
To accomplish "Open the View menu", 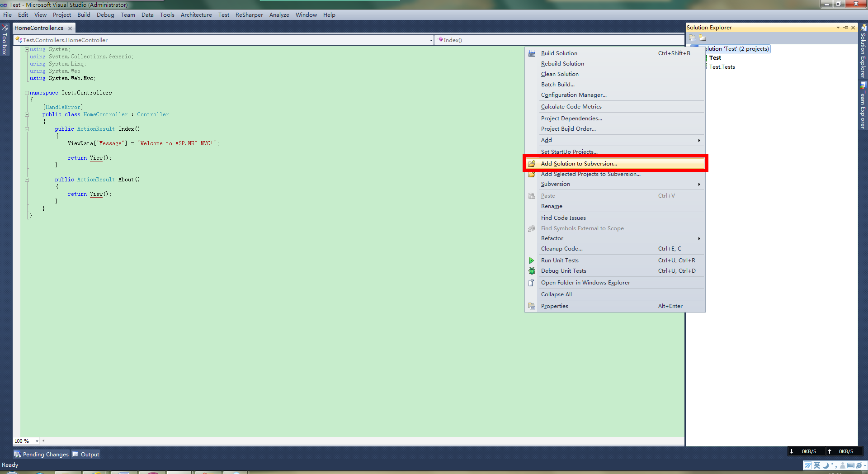I will [41, 15].
